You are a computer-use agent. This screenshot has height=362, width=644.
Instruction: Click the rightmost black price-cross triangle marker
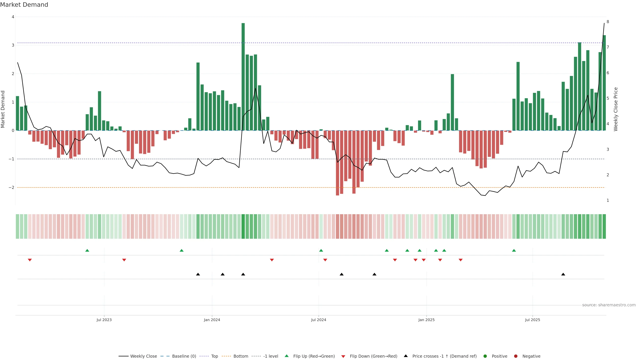click(x=563, y=274)
